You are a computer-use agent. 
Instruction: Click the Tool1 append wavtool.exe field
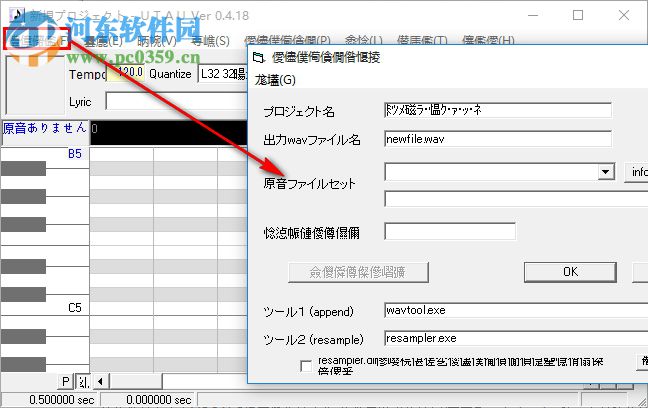(516, 310)
